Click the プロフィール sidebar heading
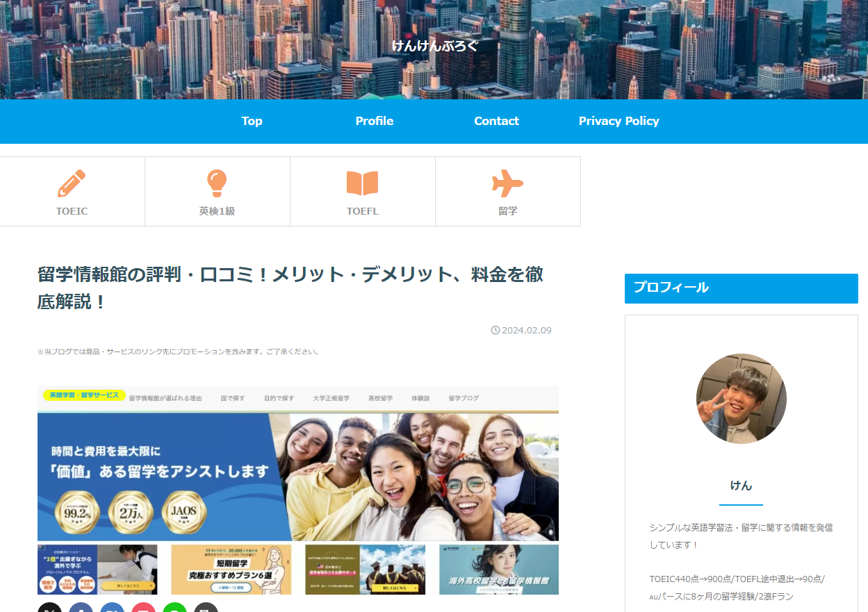This screenshot has height=612, width=868. pos(742,288)
